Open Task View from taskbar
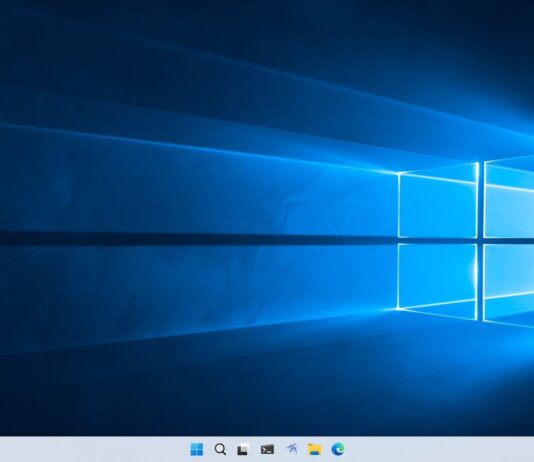Screen dimensions: 534x462 [243, 449]
